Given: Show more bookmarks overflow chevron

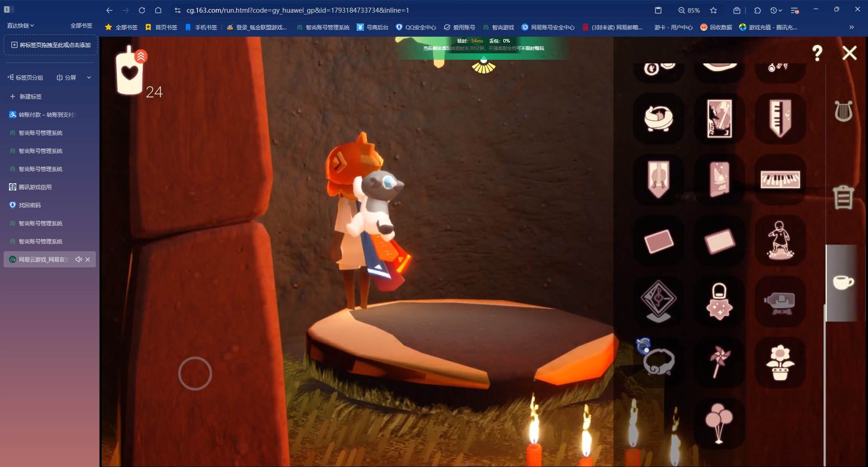Looking at the screenshot, I should 851,27.
